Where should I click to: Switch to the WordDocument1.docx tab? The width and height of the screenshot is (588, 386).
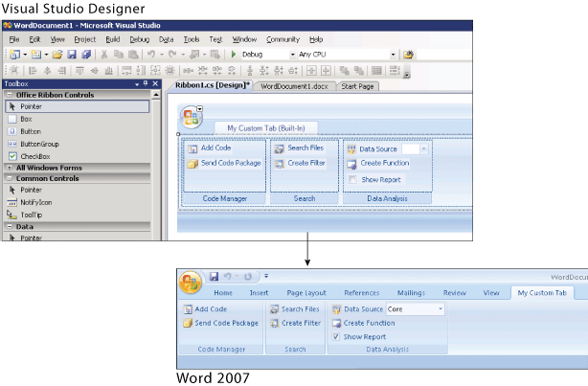click(293, 86)
